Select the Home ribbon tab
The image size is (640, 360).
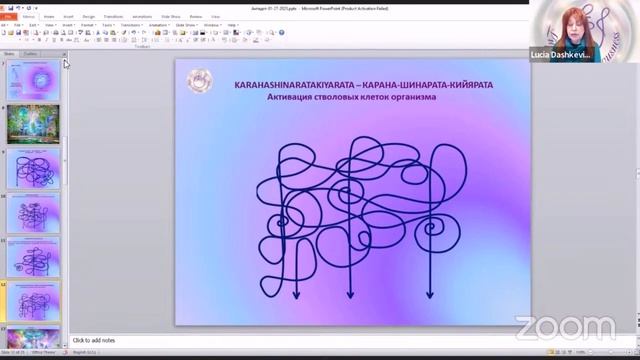pyautogui.click(x=49, y=17)
